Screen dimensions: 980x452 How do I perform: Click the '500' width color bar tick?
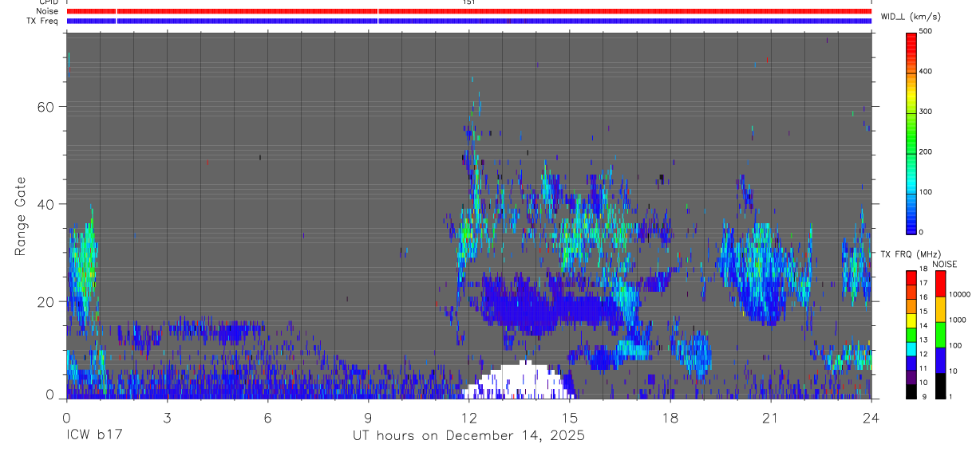(926, 31)
